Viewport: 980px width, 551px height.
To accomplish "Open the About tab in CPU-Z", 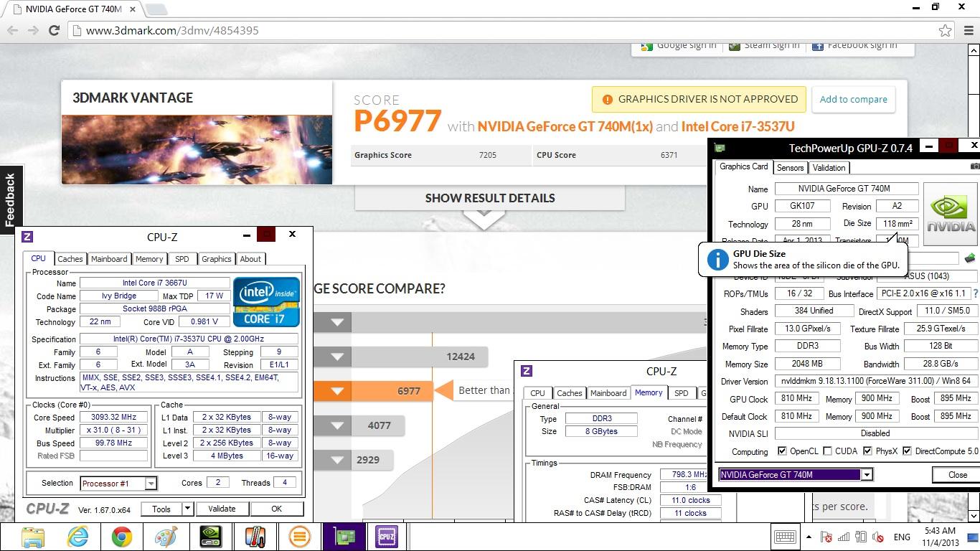I will click(250, 259).
